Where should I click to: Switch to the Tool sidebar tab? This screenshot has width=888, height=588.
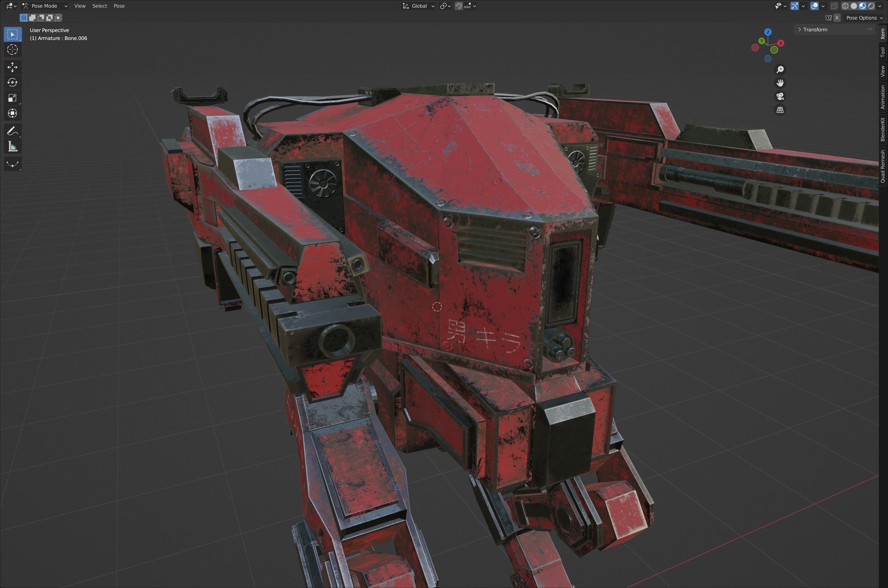click(883, 52)
